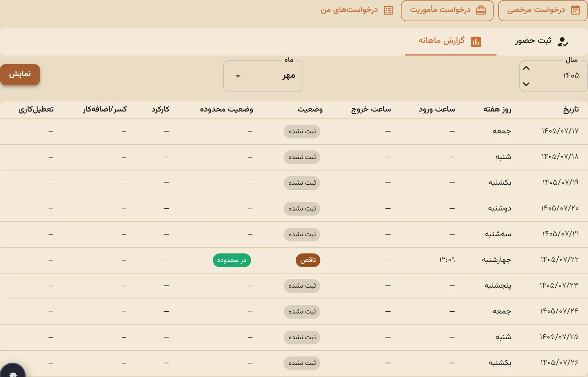This screenshot has height=377, width=588.
Task: Click the date ۱۴۰۵/۰۷/۲۶
Action: [560, 363]
